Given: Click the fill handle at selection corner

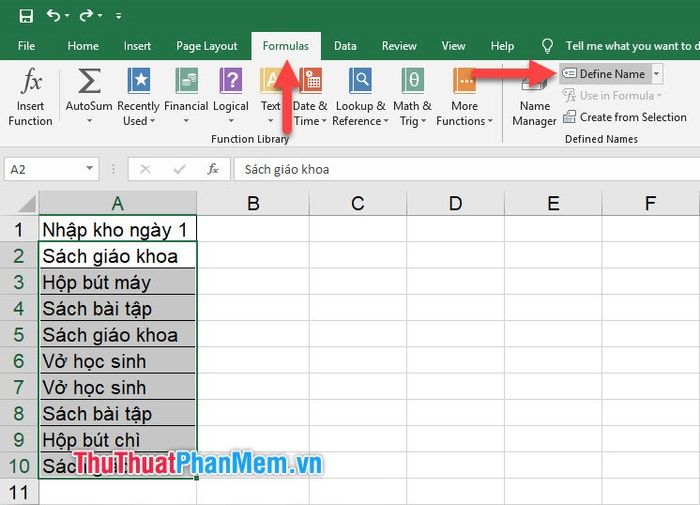Looking at the screenshot, I should coord(196,479).
